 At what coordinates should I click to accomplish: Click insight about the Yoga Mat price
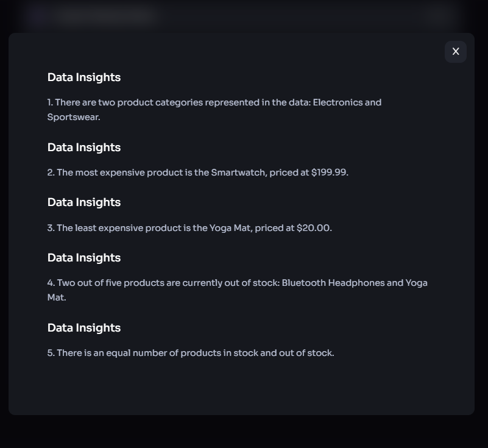point(189,227)
